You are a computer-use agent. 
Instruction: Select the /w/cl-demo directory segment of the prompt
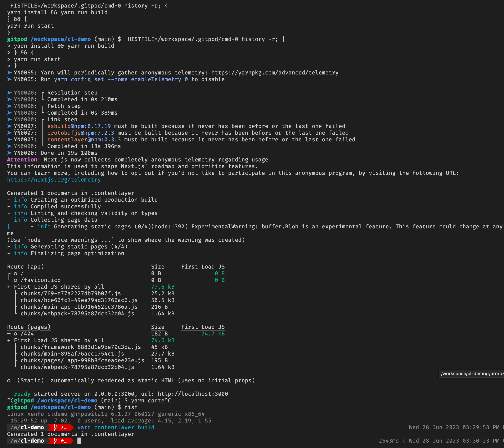26,441
